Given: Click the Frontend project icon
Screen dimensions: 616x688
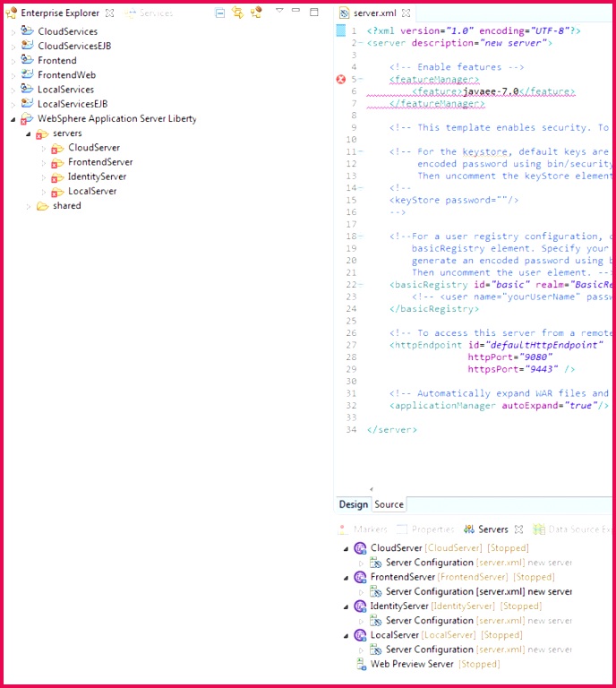Looking at the screenshot, I should point(27,60).
